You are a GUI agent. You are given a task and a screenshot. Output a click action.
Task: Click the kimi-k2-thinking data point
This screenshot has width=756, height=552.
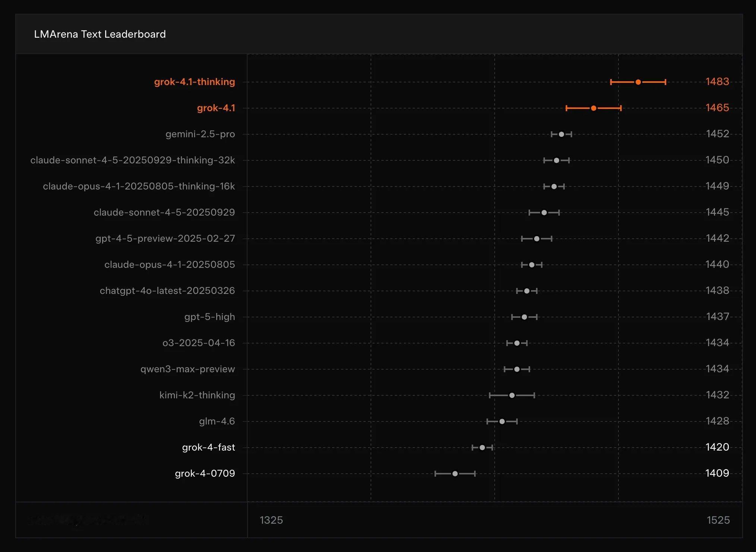pyautogui.click(x=512, y=395)
